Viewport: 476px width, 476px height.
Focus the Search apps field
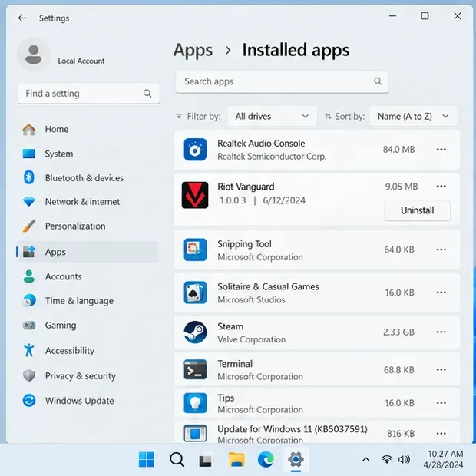[x=282, y=81]
